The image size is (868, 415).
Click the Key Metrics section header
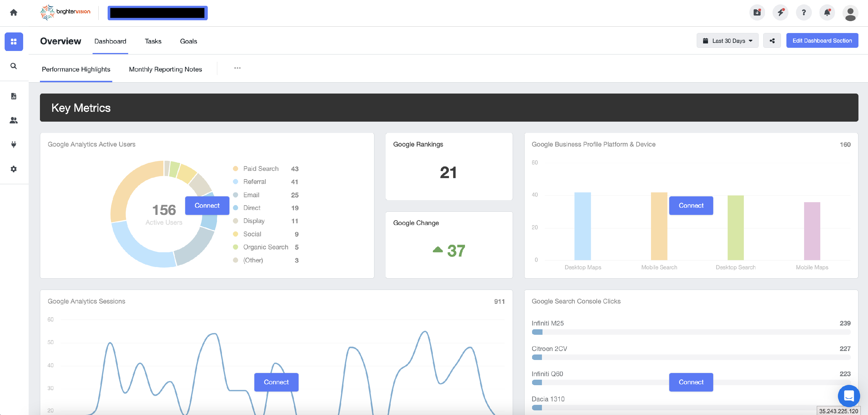click(x=449, y=108)
